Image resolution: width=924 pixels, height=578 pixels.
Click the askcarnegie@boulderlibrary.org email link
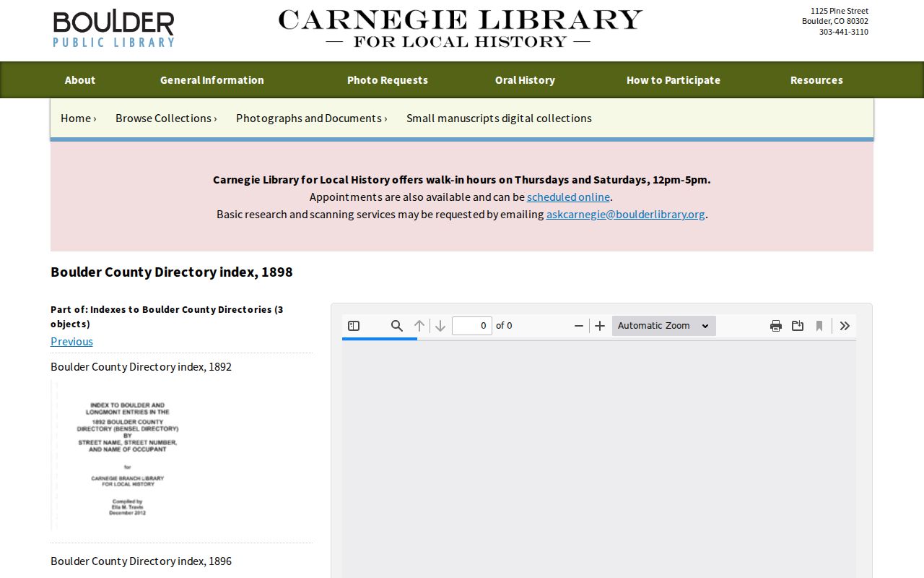[x=626, y=214]
